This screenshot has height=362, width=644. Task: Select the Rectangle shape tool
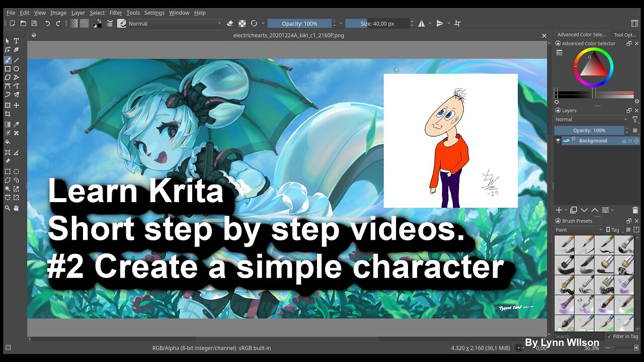click(x=8, y=68)
